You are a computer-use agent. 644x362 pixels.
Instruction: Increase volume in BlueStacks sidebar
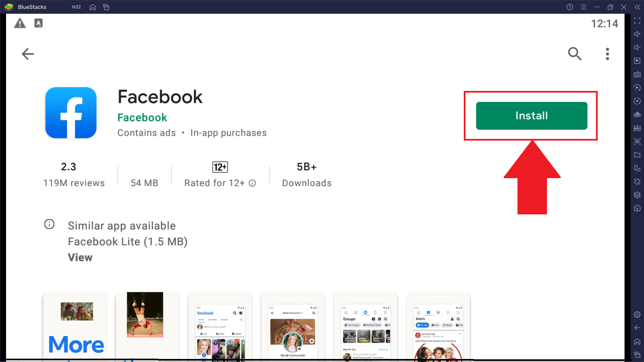coord(637,34)
